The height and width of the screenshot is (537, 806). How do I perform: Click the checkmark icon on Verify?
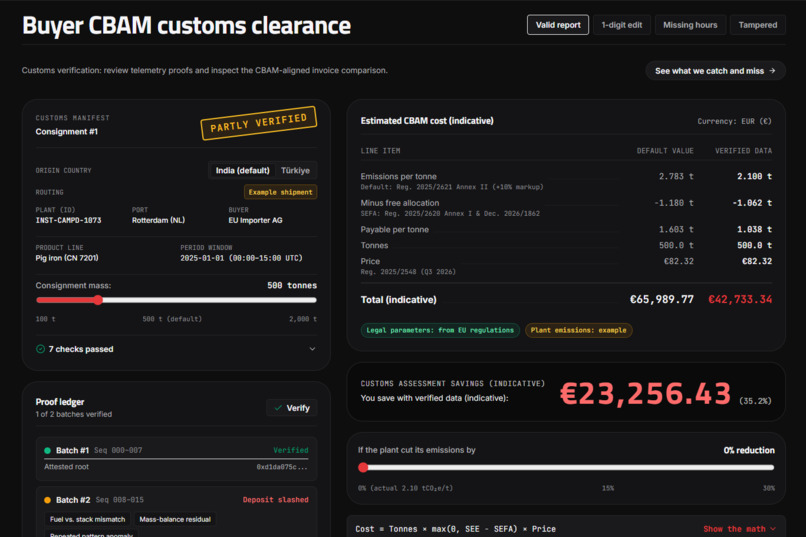click(278, 408)
